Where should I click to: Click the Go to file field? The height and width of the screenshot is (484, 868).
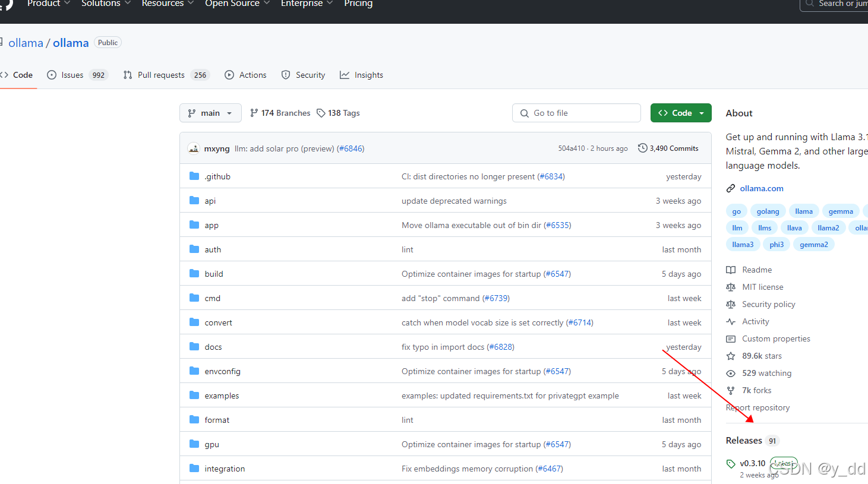click(x=576, y=113)
